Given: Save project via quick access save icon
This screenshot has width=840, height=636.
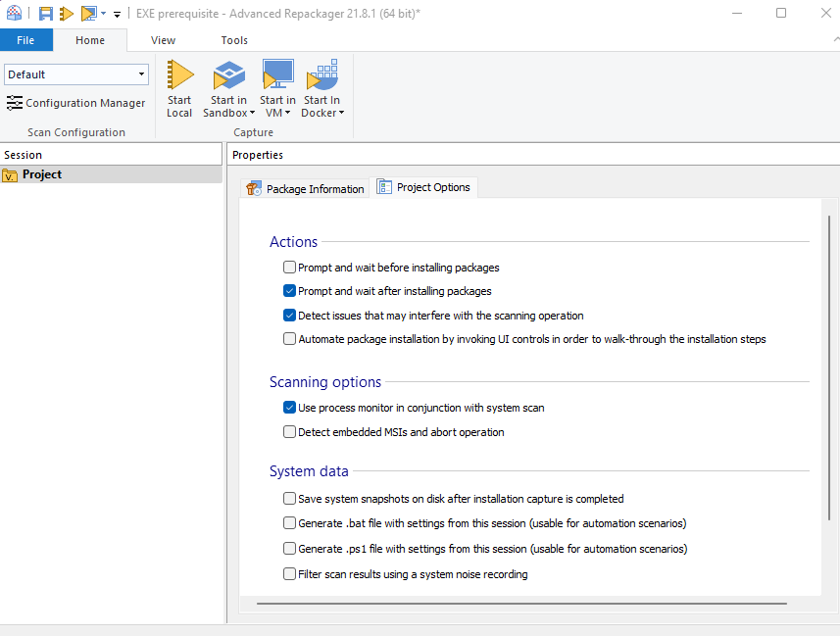Looking at the screenshot, I should point(45,13).
